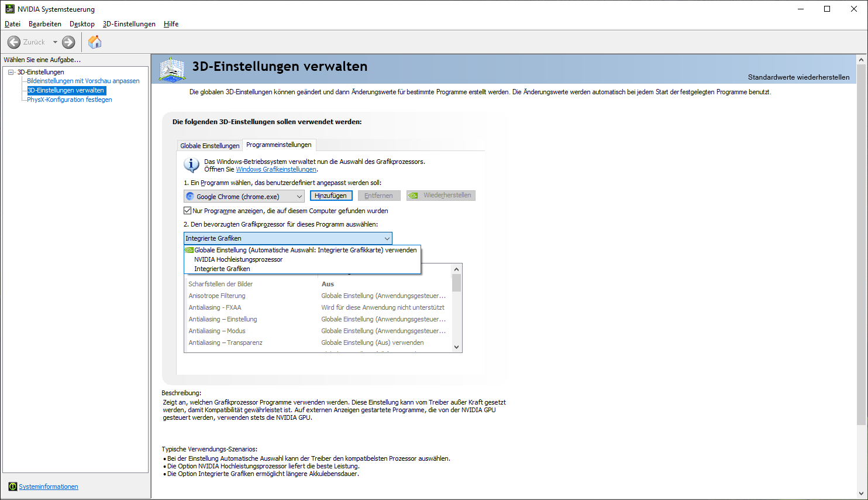The height and width of the screenshot is (500, 868).
Task: Select the Programmeinstellungen tab
Action: (x=279, y=145)
